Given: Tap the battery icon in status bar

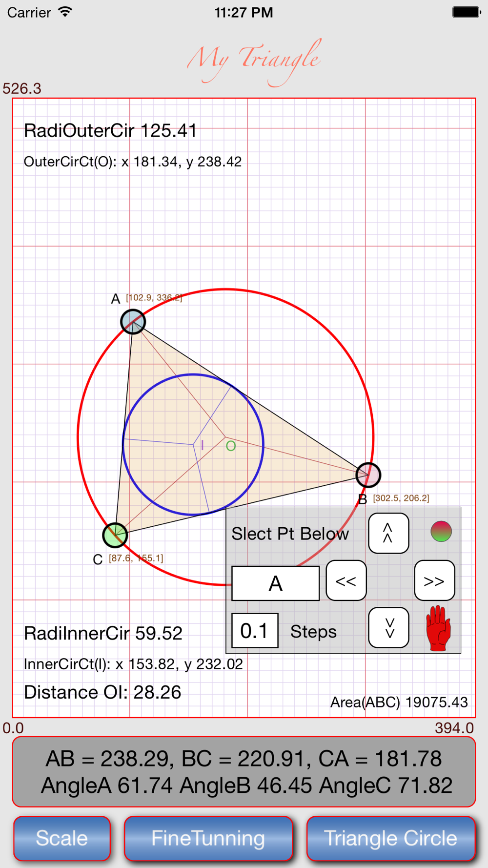Looking at the screenshot, I should coord(467,12).
